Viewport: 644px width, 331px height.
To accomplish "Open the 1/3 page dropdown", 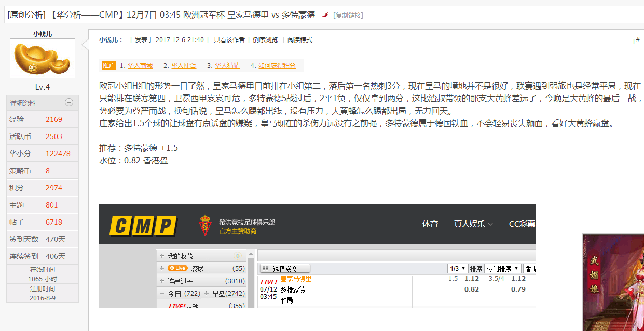I will [458, 269].
